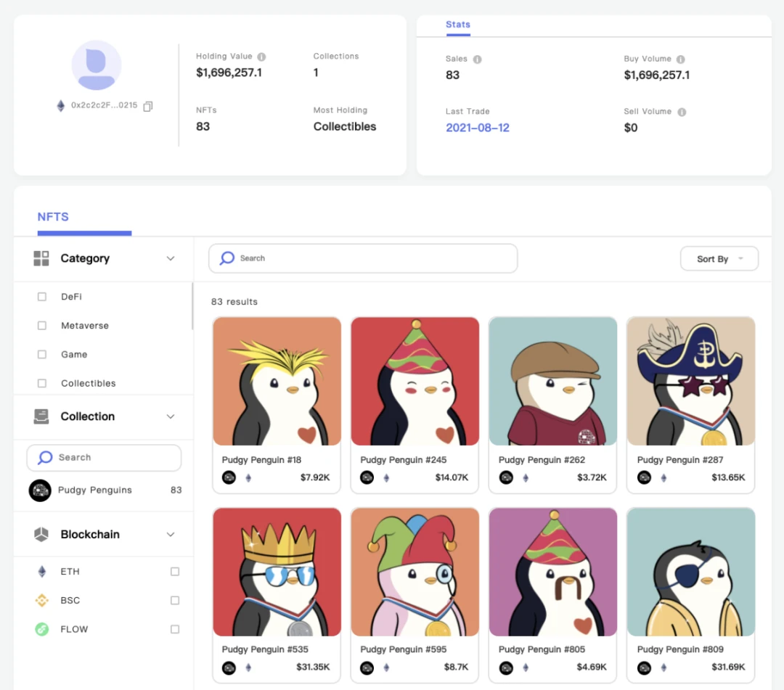The height and width of the screenshot is (690, 784).
Task: Open Holding Value info tooltip icon
Action: (x=261, y=57)
